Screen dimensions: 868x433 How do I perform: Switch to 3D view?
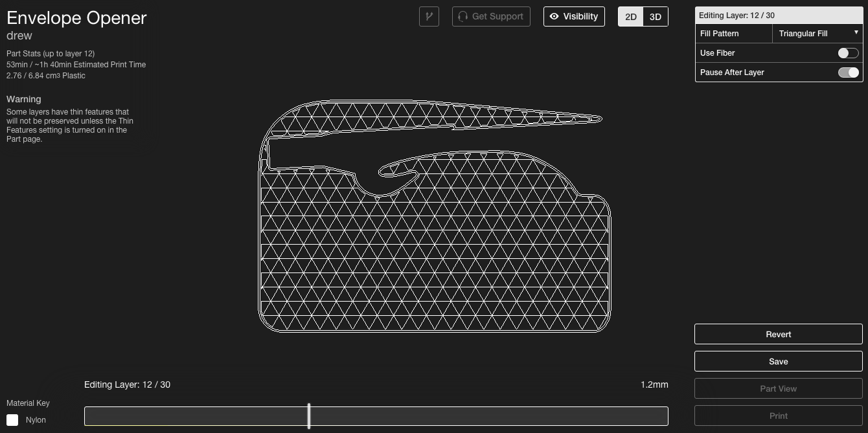tap(656, 17)
